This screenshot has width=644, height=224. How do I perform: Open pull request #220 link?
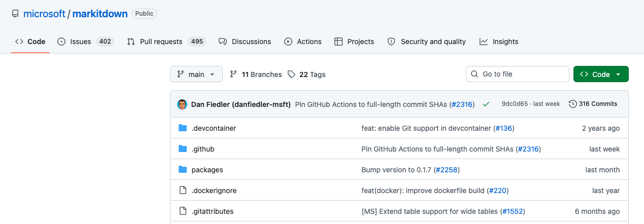click(x=497, y=191)
